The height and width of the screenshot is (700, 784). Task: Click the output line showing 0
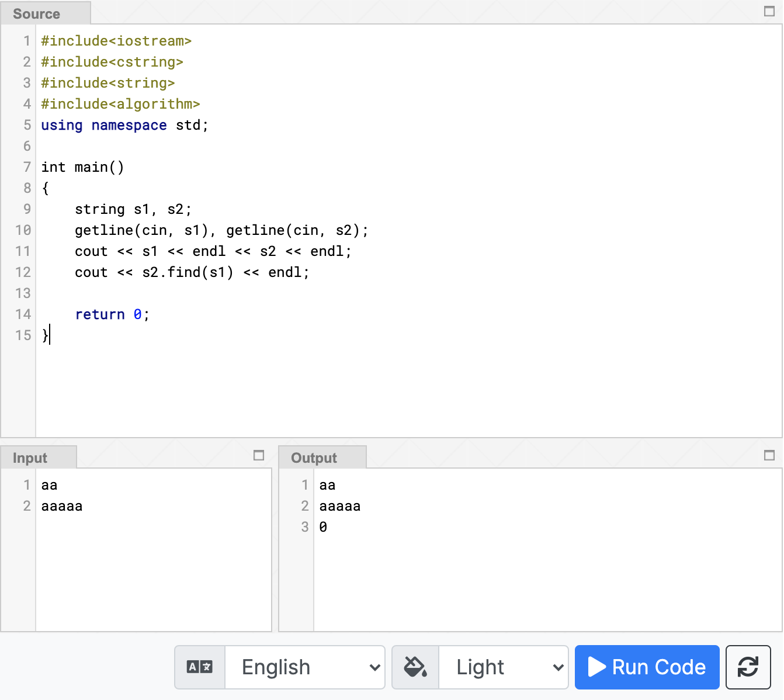322,526
